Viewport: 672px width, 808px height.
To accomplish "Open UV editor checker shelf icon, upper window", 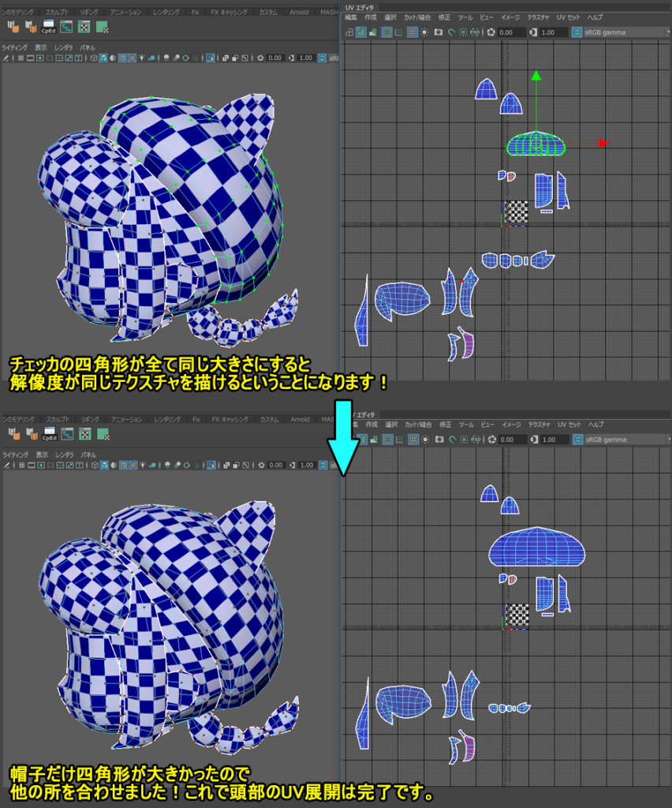I will tap(84, 27).
